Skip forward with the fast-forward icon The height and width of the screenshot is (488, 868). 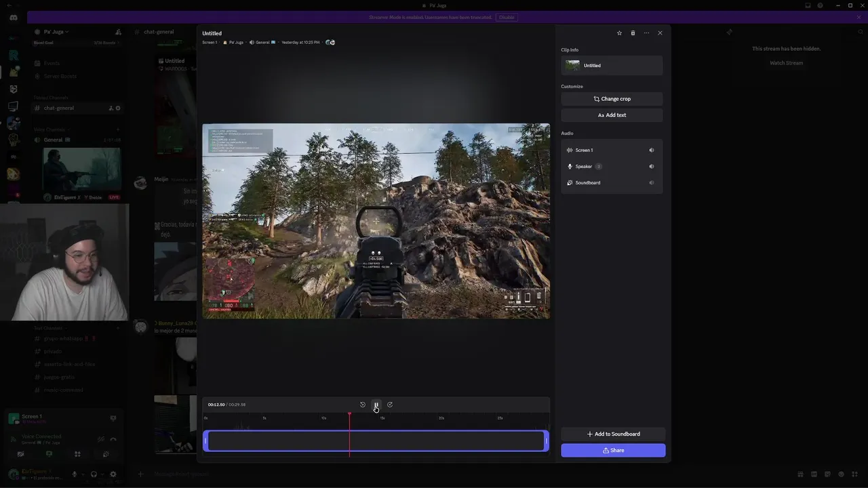390,405
